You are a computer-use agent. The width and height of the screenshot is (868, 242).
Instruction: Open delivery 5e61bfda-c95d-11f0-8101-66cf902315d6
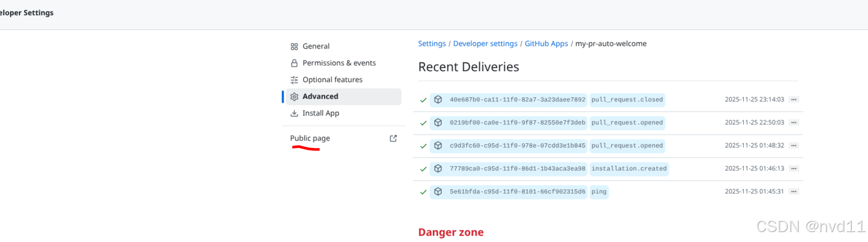(x=517, y=192)
